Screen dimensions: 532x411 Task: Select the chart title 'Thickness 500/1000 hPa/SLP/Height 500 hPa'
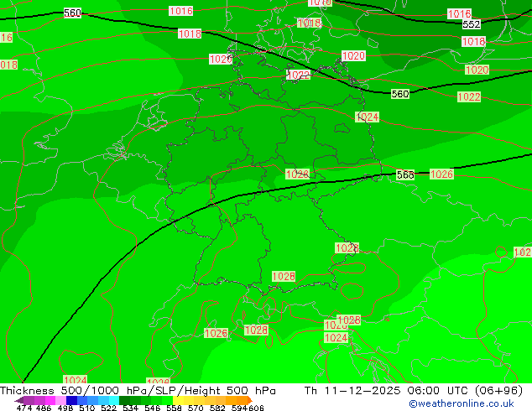[138, 391]
